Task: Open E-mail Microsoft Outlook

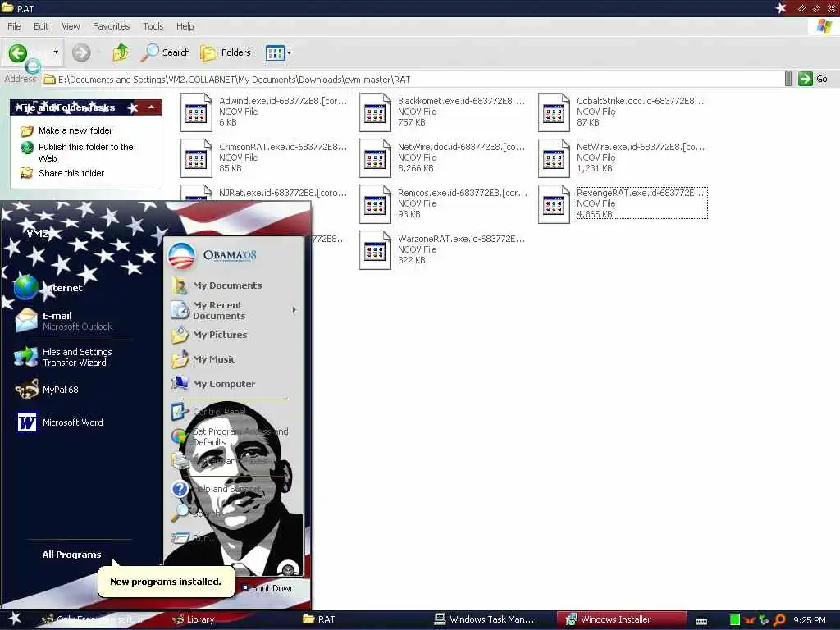Action: point(63,321)
